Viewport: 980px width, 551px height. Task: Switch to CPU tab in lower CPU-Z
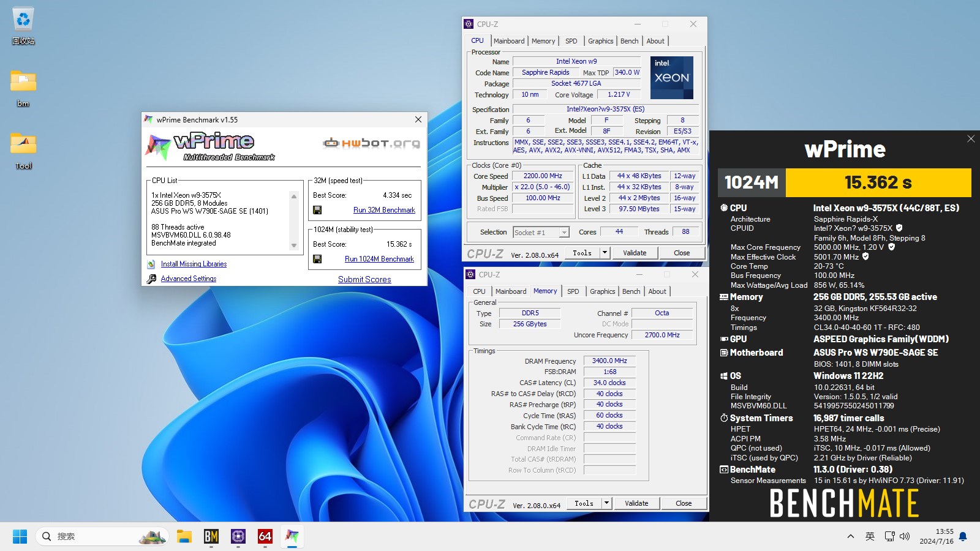coord(479,291)
